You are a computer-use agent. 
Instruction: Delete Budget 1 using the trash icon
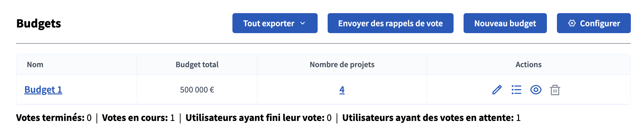coord(555,90)
